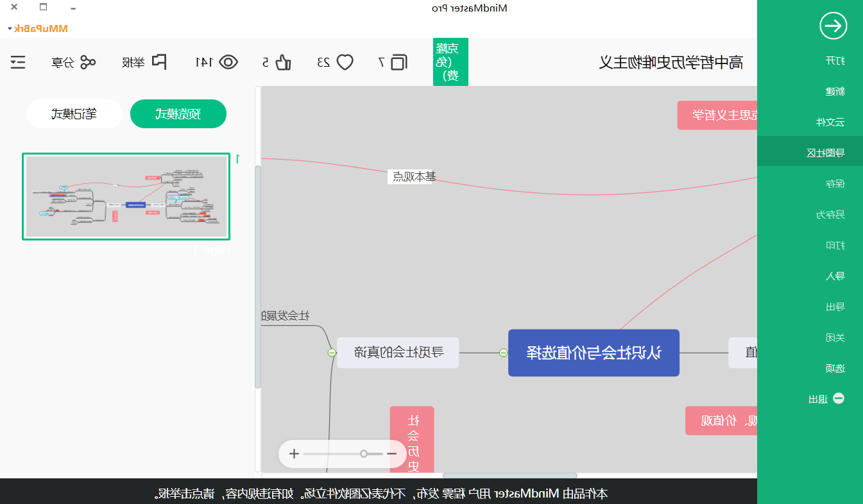863x504 pixels.
Task: Collapse the 寻觅社会的真谛 branch toggle
Action: tap(332, 353)
